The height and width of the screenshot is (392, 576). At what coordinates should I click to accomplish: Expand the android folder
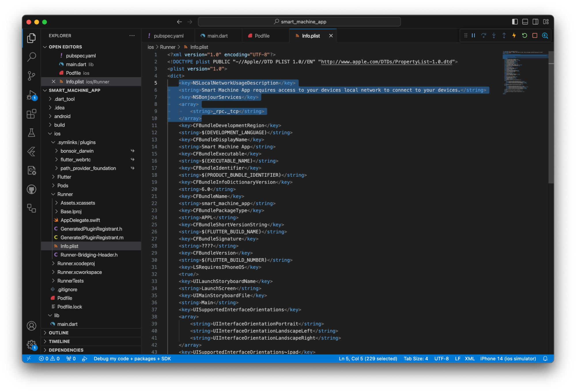[62, 116]
